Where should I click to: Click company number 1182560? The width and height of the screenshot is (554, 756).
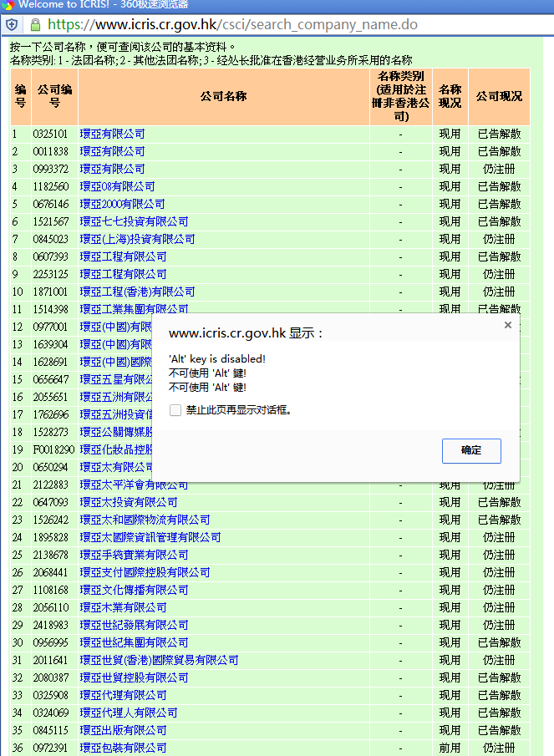point(51,186)
